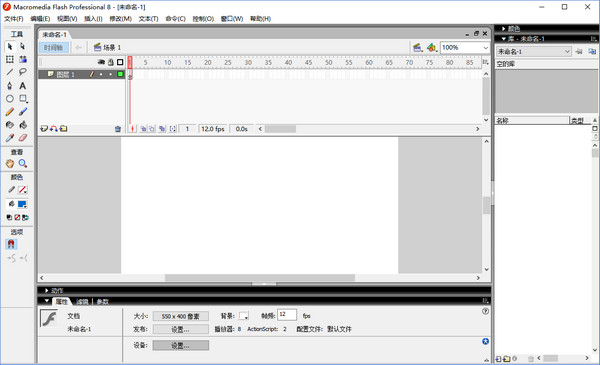This screenshot has width=600, height=365.
Task: Select the Subselection tool
Action: point(23,46)
